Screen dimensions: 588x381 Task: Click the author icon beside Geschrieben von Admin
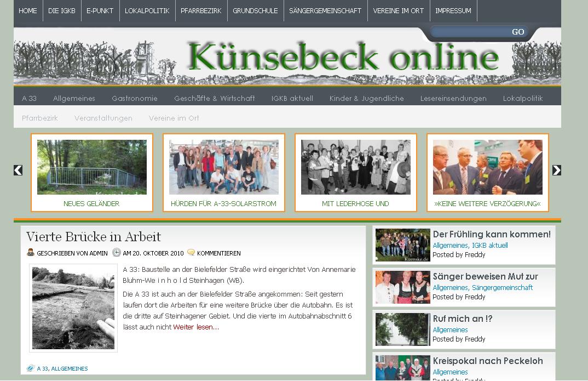tap(31, 253)
